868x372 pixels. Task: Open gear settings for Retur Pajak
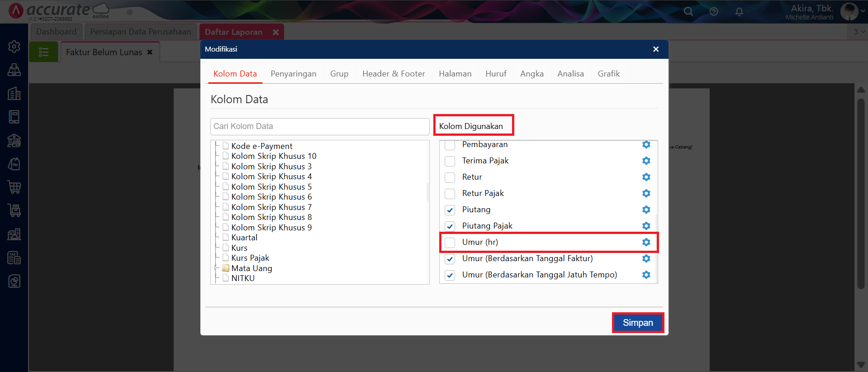646,193
